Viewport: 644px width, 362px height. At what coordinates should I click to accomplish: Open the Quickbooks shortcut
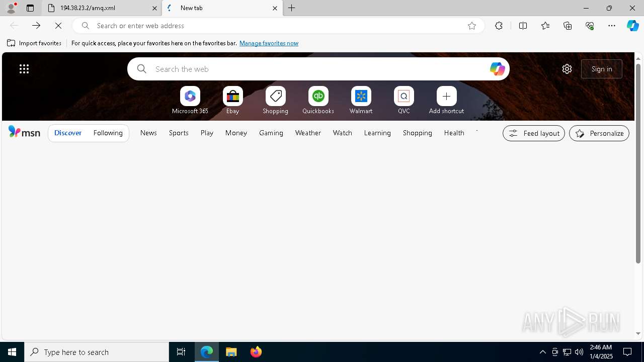[318, 100]
